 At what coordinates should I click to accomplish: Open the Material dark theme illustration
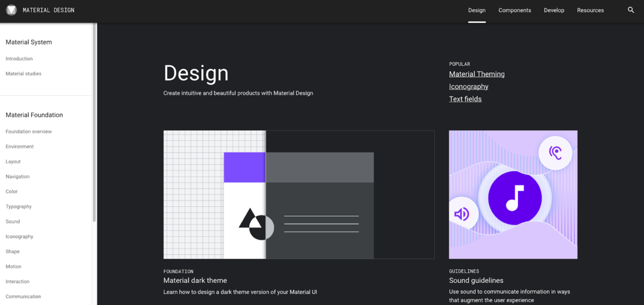tap(299, 195)
